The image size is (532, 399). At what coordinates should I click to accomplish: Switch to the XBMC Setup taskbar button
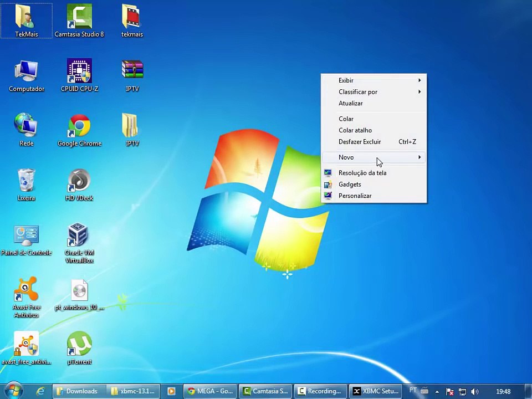376,391
